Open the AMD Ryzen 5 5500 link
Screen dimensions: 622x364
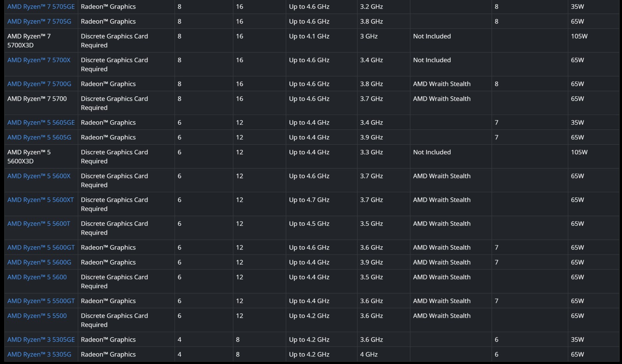(x=37, y=316)
